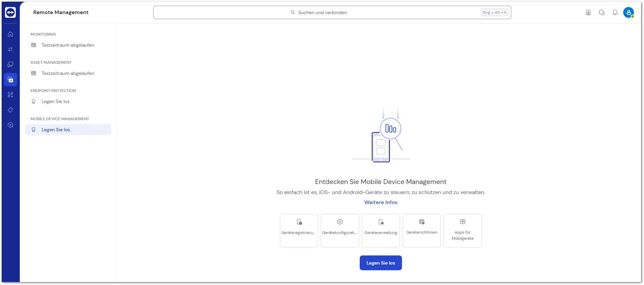Viewport: 644px width, 285px height.
Task: Open the rail icon below Remote Management
Action: (10, 95)
